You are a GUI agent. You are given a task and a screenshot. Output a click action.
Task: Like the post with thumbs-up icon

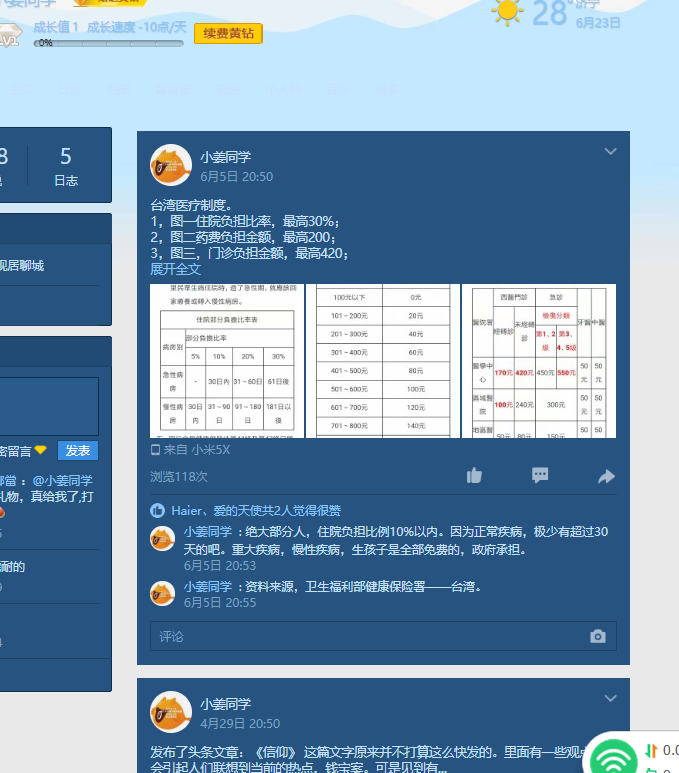point(474,476)
